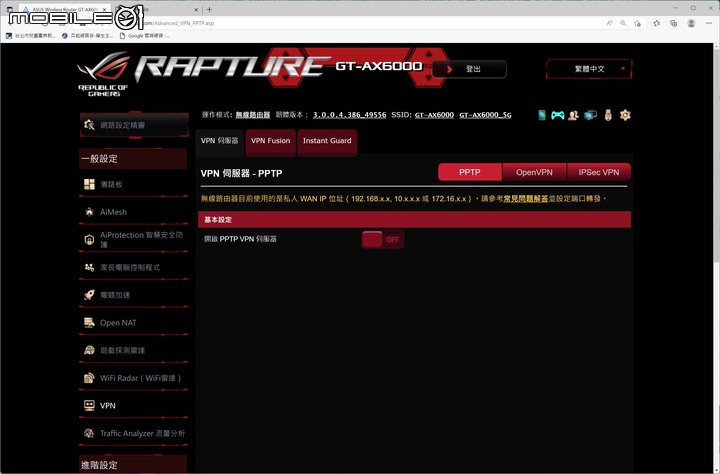720x474 pixels.
Task: Click the browser zoom magnifier icon
Action: 623,23
